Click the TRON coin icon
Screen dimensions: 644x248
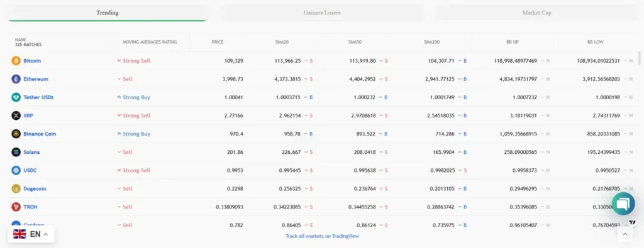16,207
